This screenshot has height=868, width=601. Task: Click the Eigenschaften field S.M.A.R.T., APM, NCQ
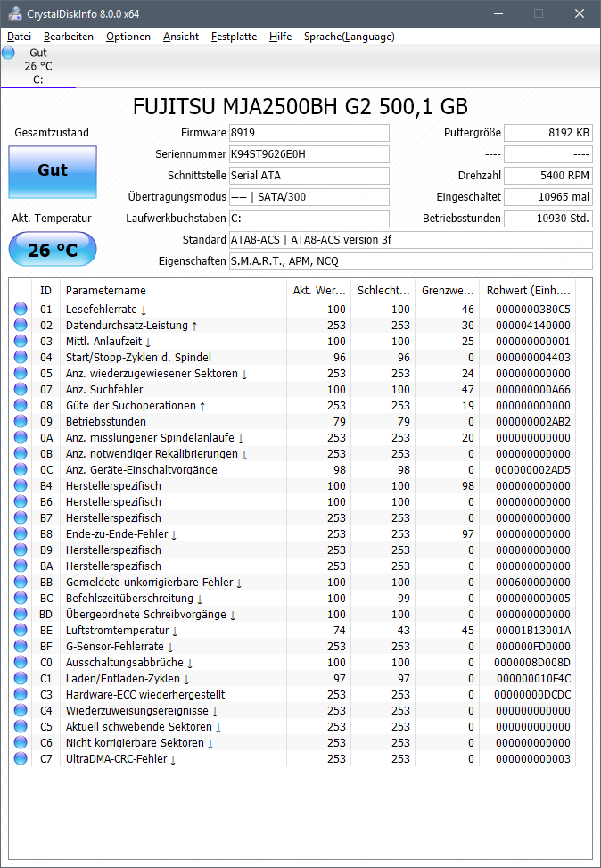[x=411, y=261]
